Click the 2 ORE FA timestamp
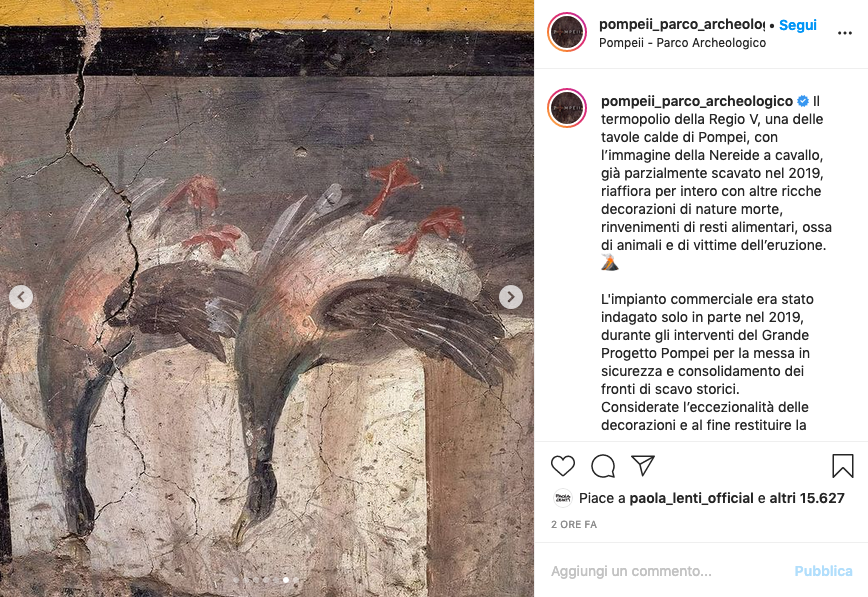868x597 pixels. click(574, 524)
